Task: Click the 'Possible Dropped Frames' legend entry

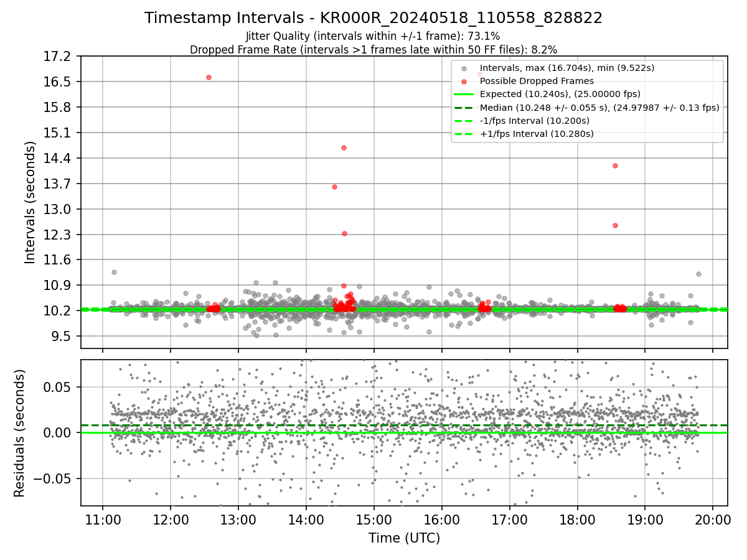Action: click(537, 81)
